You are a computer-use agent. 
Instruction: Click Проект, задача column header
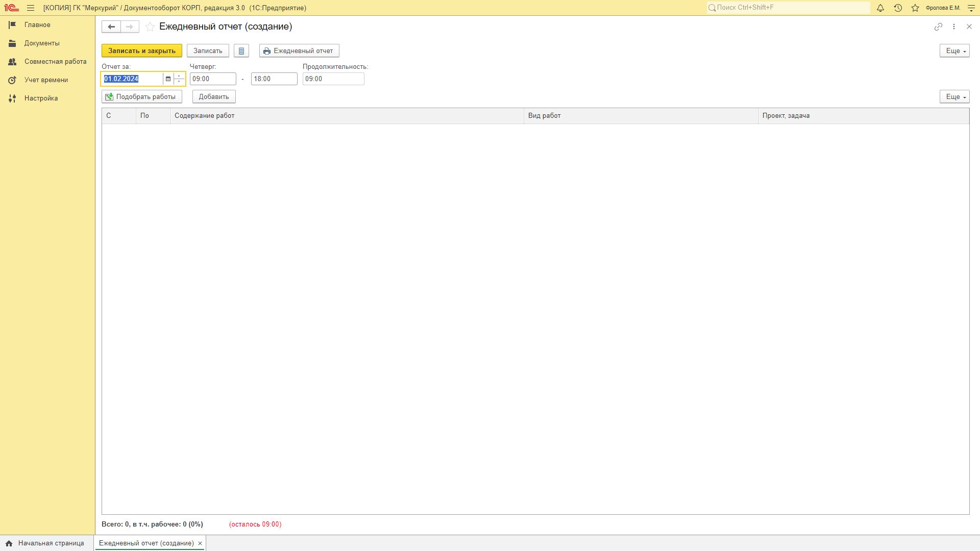click(x=864, y=116)
